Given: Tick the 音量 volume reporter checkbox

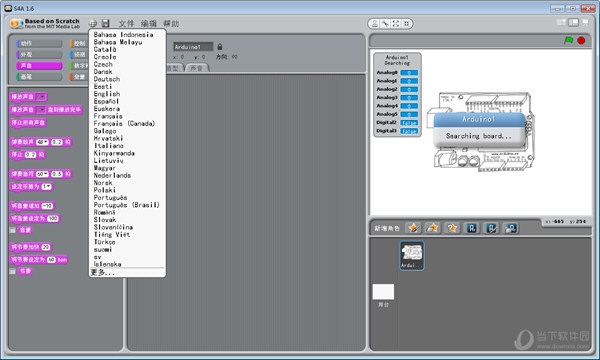Looking at the screenshot, I should click(13, 230).
